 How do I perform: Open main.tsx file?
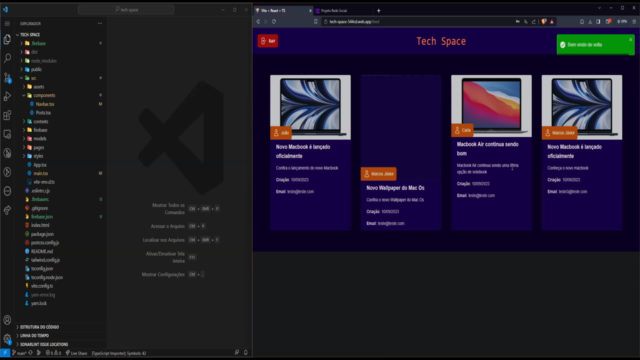pos(40,173)
